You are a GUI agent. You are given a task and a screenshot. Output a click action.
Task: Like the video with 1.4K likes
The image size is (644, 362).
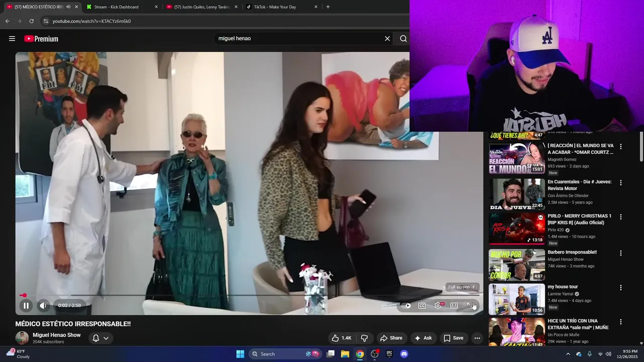(x=341, y=338)
